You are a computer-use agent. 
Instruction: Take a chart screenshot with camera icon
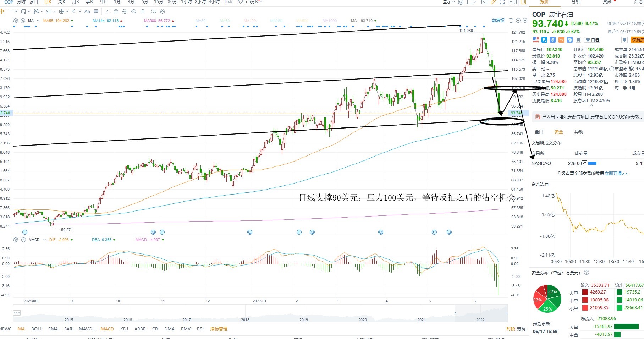point(484,2)
